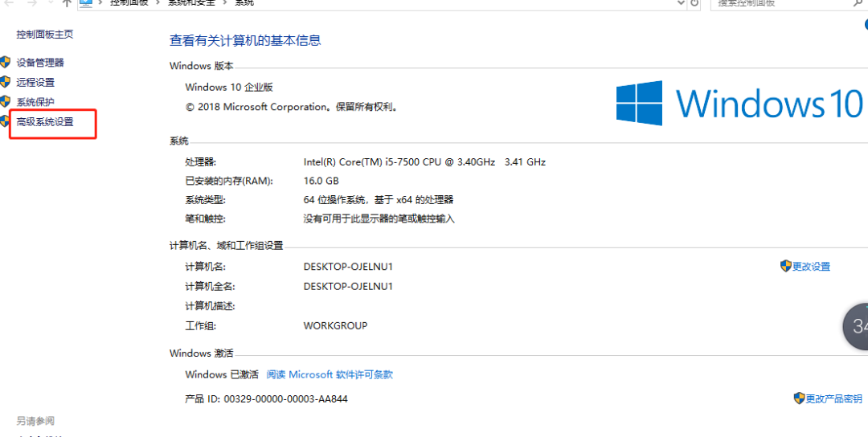Click the WORKGROUP value
This screenshot has width=868, height=437.
pyautogui.click(x=335, y=326)
